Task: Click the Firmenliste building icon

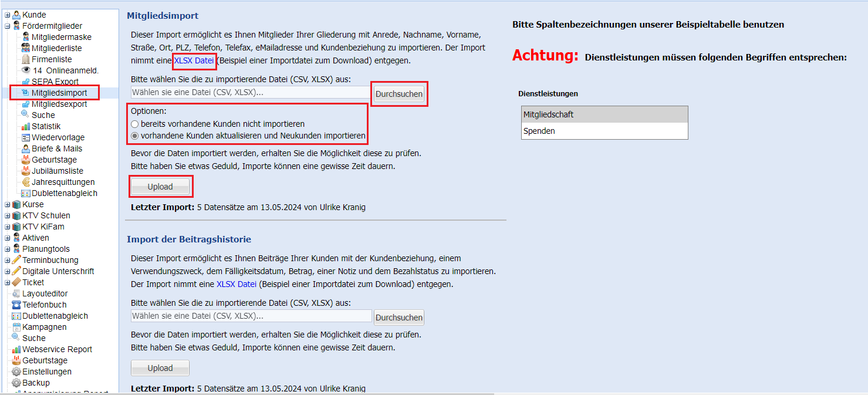Action: 26,59
